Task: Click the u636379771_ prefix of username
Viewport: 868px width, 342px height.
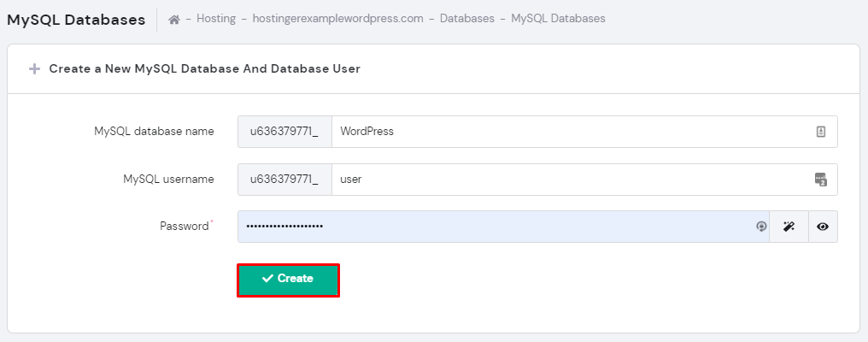Action: pyautogui.click(x=284, y=180)
